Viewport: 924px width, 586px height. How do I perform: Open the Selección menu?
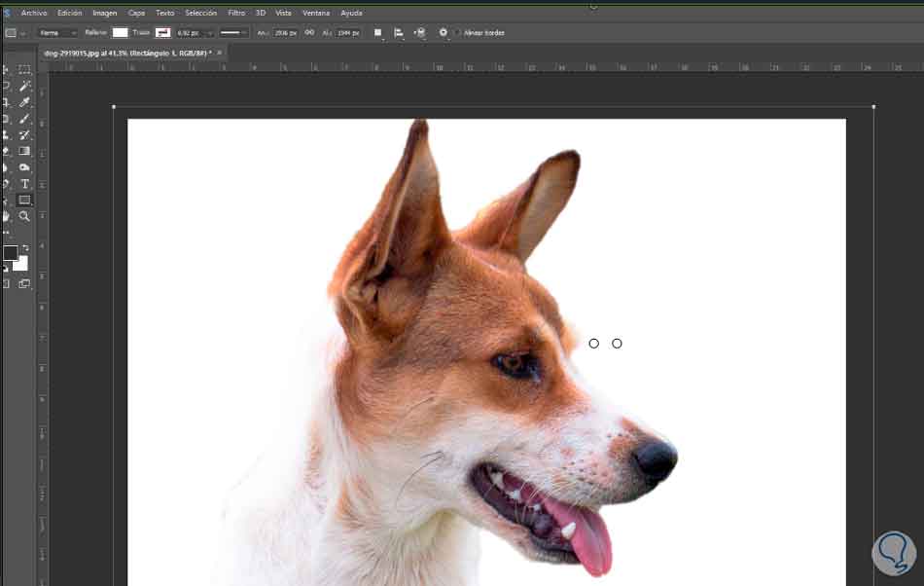coord(201,13)
